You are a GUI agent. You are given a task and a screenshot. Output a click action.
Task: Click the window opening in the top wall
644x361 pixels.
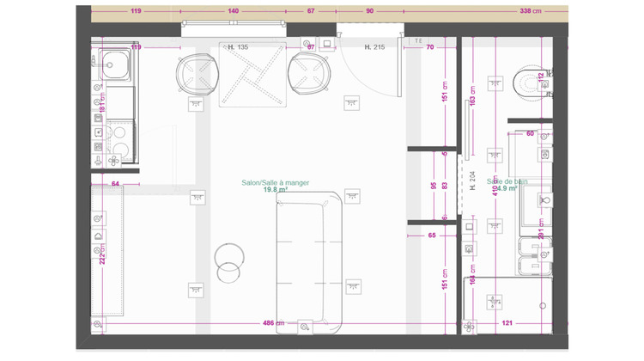click(234, 28)
